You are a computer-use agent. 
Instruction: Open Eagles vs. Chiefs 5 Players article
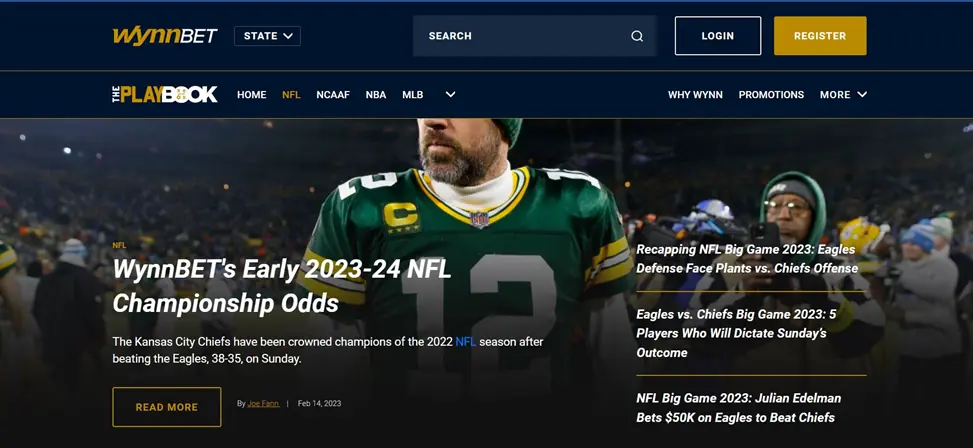tap(736, 333)
